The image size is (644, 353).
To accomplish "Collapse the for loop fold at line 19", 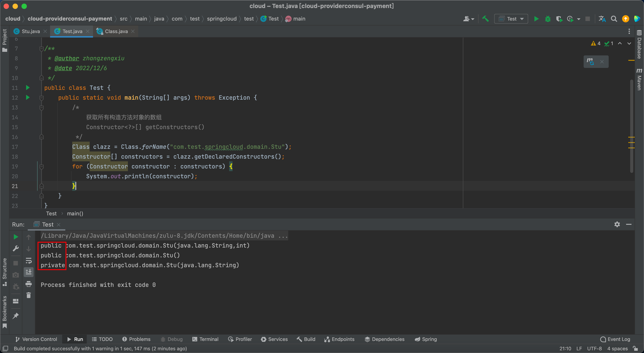I will click(42, 166).
